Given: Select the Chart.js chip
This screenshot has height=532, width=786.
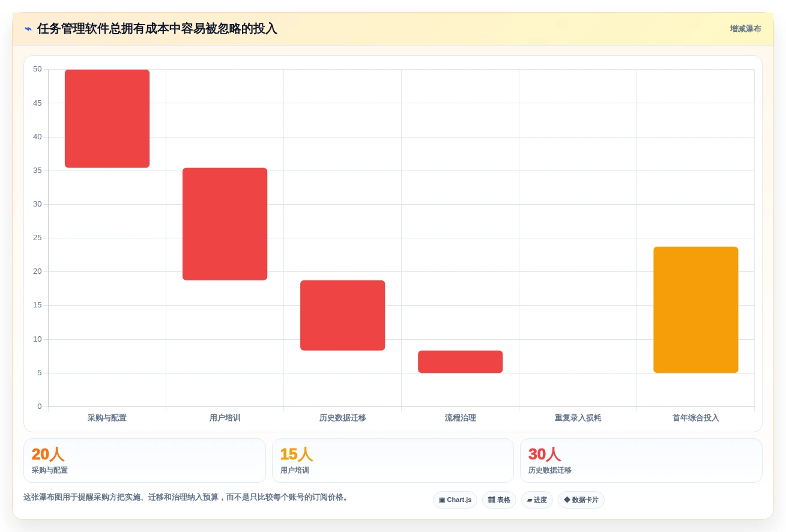Looking at the screenshot, I should point(455,500).
